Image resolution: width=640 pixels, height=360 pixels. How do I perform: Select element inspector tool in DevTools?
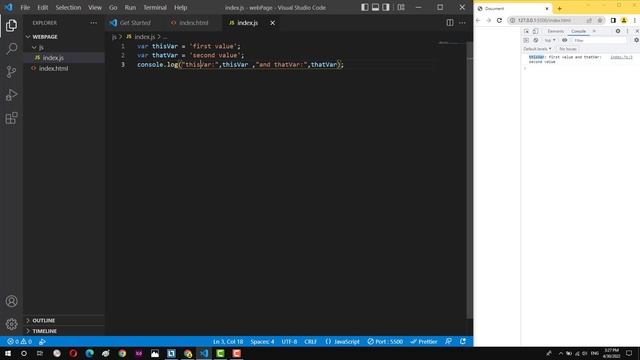click(x=527, y=31)
